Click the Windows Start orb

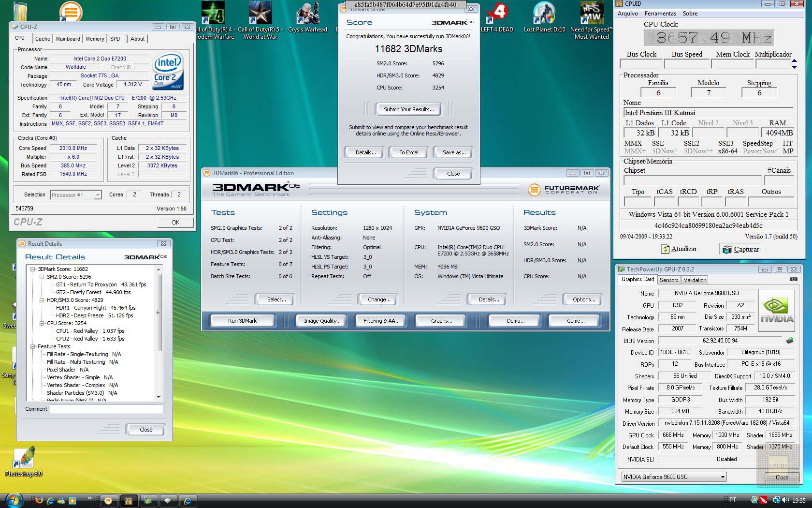pos(14,500)
